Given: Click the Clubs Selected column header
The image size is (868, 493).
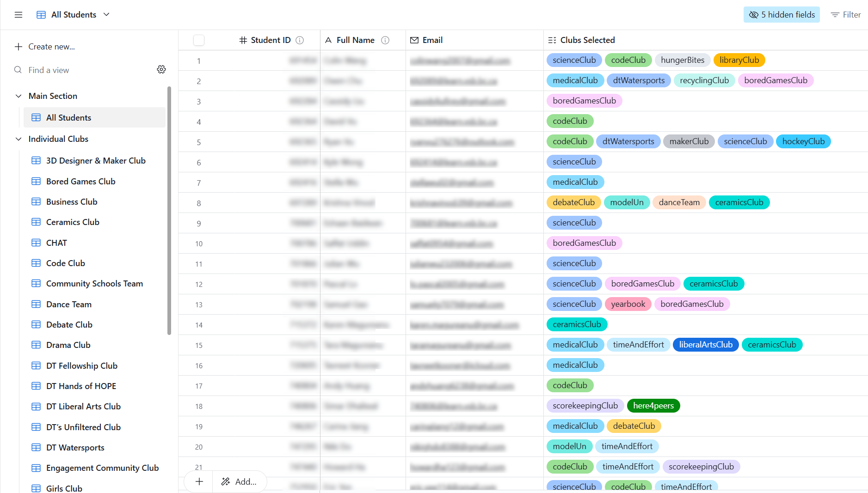Looking at the screenshot, I should tap(587, 40).
